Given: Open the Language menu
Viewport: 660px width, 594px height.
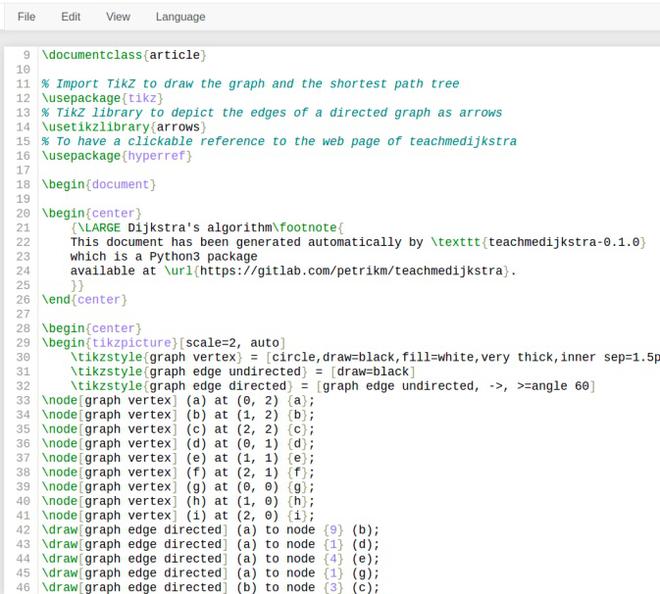Looking at the screenshot, I should pyautogui.click(x=180, y=17).
